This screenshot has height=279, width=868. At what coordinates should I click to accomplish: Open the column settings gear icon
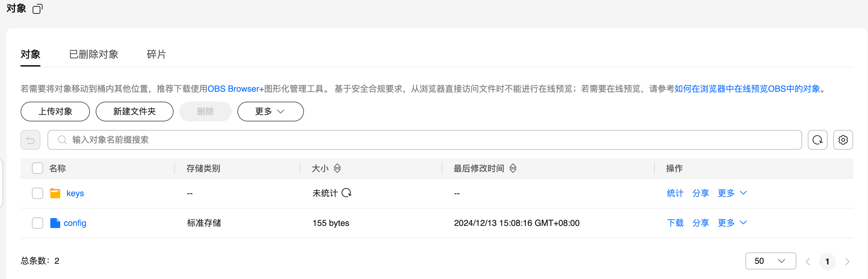pyautogui.click(x=843, y=140)
